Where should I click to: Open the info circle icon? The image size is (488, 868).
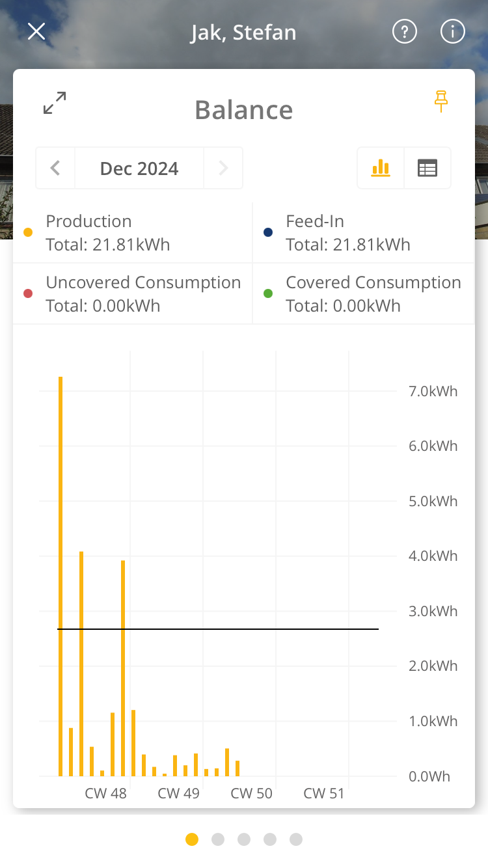tap(453, 31)
